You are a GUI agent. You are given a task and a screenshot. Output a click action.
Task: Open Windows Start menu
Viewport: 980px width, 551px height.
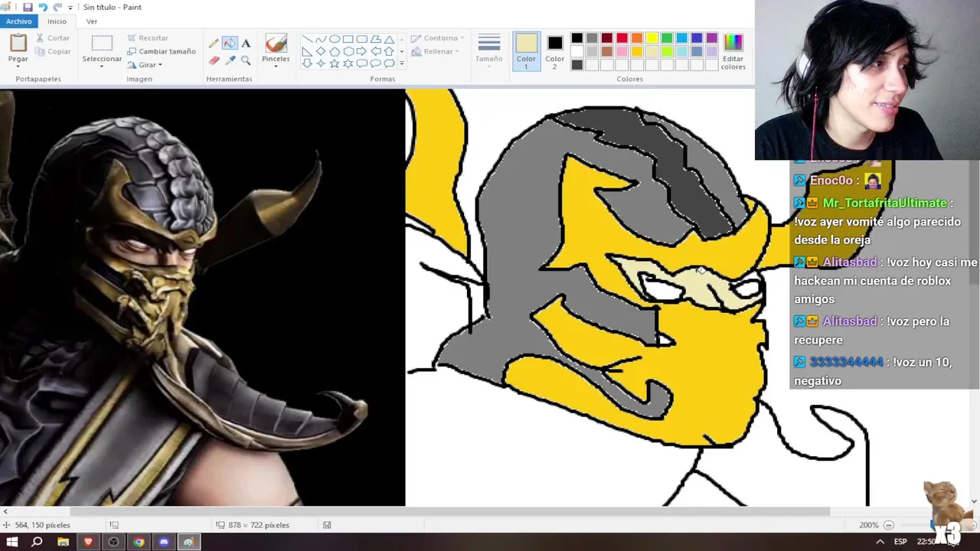click(12, 542)
